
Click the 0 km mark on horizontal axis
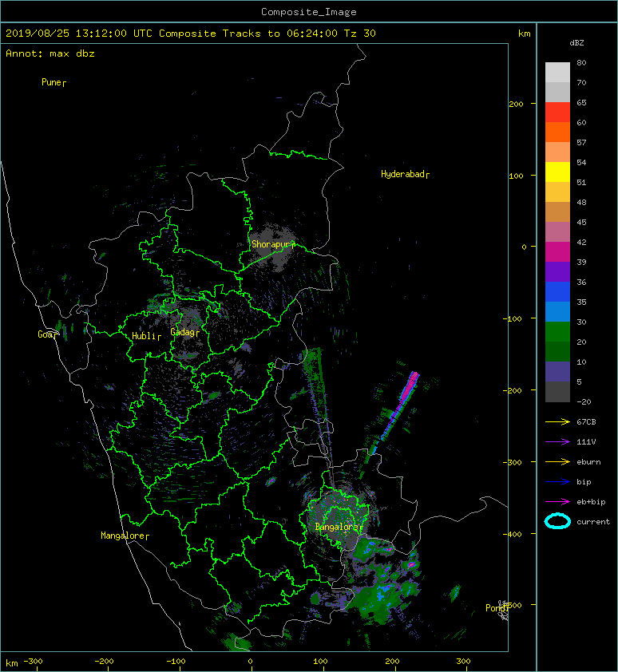click(251, 662)
